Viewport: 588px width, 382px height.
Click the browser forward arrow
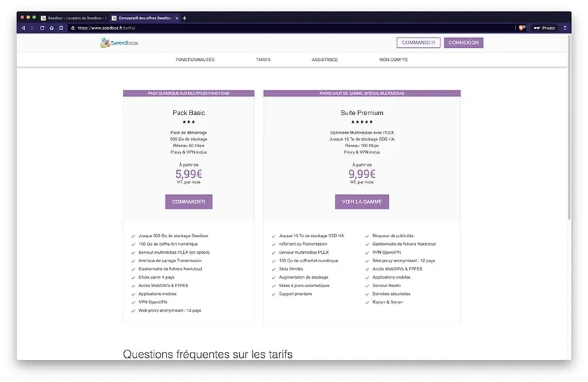pos(33,28)
